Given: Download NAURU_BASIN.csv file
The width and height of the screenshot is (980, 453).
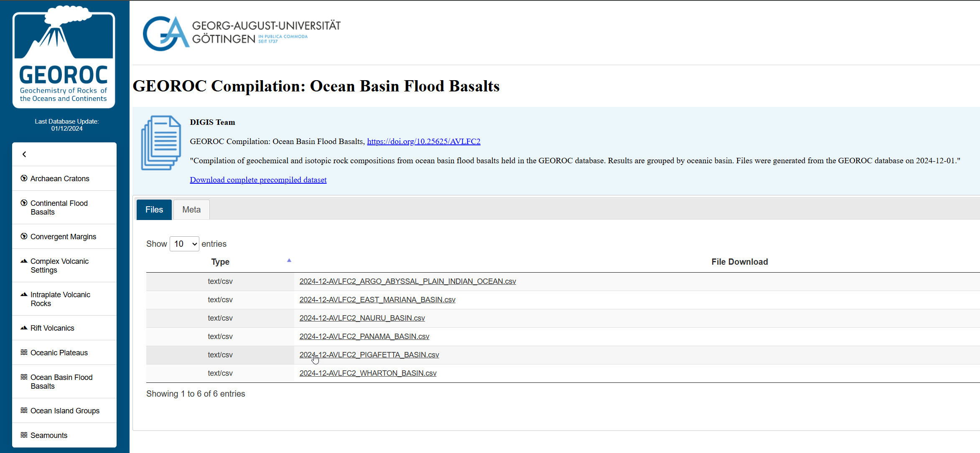Looking at the screenshot, I should [x=362, y=318].
